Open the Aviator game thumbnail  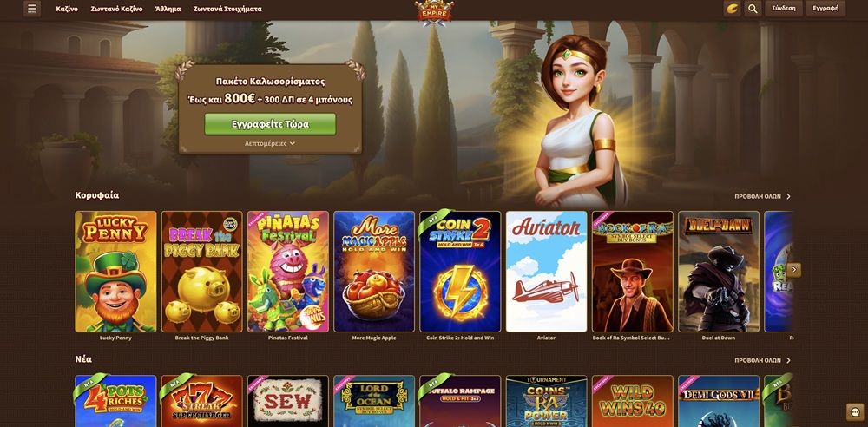pyautogui.click(x=546, y=272)
